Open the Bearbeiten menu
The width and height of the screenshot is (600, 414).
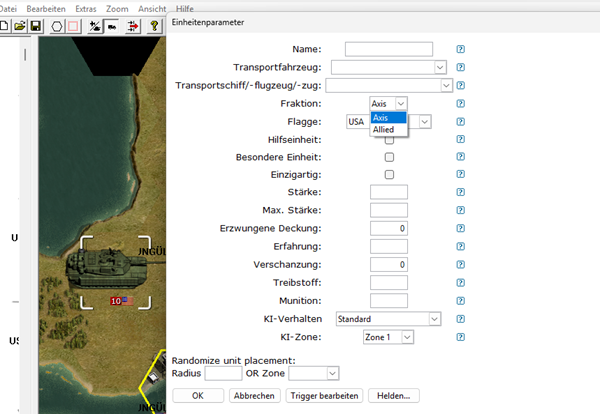(46, 8)
